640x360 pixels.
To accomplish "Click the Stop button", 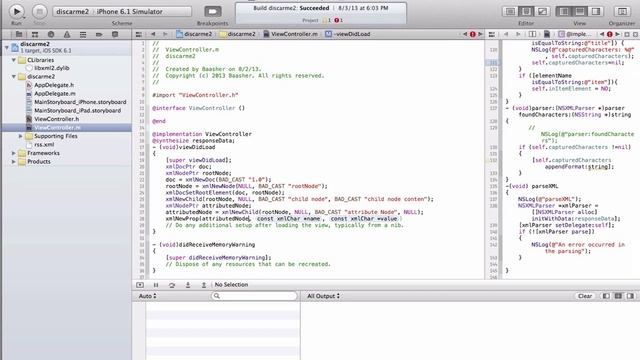I will (40, 11).
